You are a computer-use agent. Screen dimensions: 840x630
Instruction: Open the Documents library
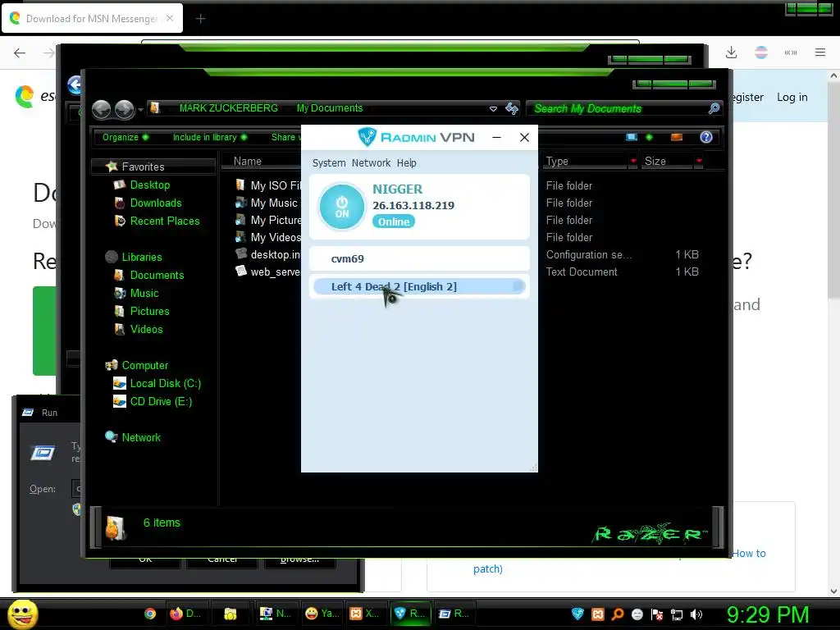coord(157,275)
